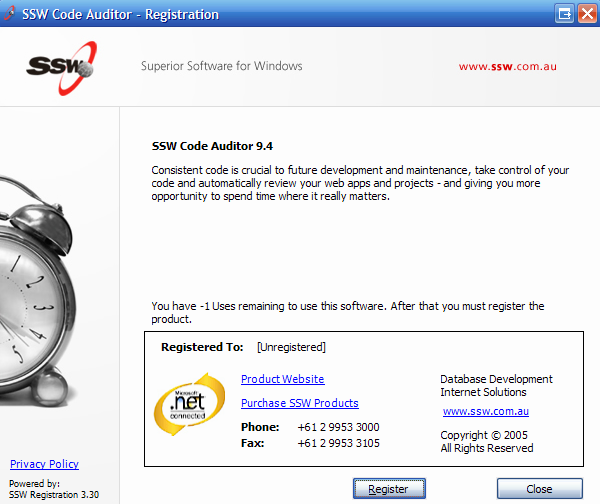The height and width of the screenshot is (504, 600).
Task: Click the phone number +61 2 9953 3000
Action: pos(338,427)
